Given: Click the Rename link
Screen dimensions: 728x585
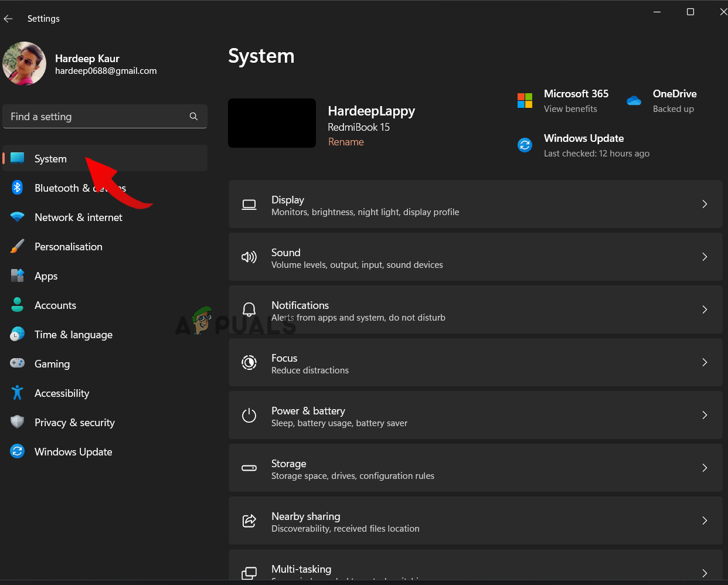Looking at the screenshot, I should [x=346, y=142].
